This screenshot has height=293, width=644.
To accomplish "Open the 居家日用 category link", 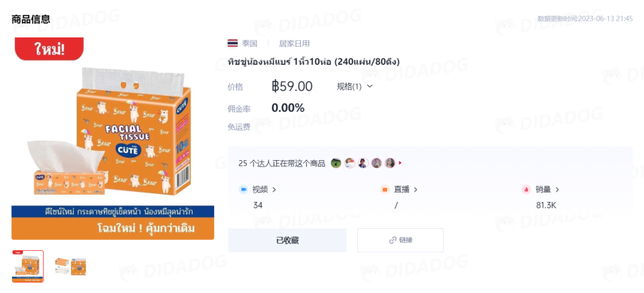I will [x=295, y=43].
